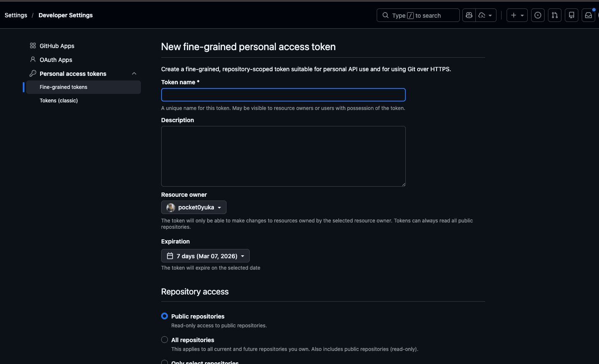Open the Repositories icon in header
The width and height of the screenshot is (599, 364).
tap(572, 15)
